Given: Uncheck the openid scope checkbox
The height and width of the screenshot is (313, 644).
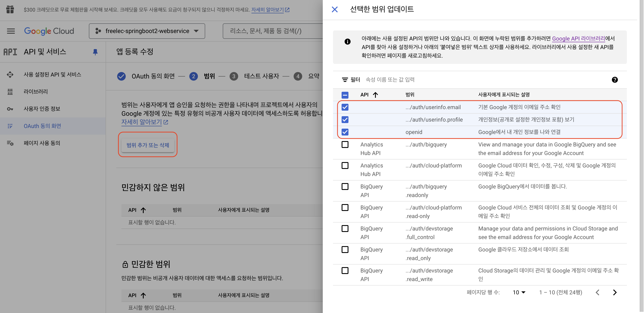Looking at the screenshot, I should (345, 132).
